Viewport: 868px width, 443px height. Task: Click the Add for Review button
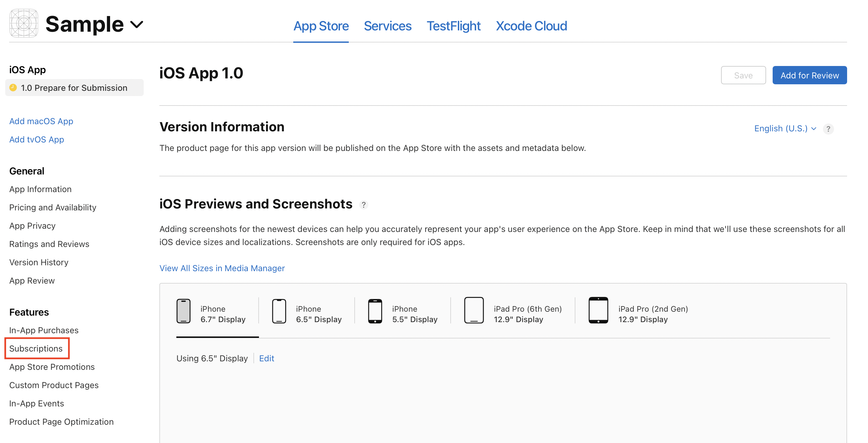[809, 75]
